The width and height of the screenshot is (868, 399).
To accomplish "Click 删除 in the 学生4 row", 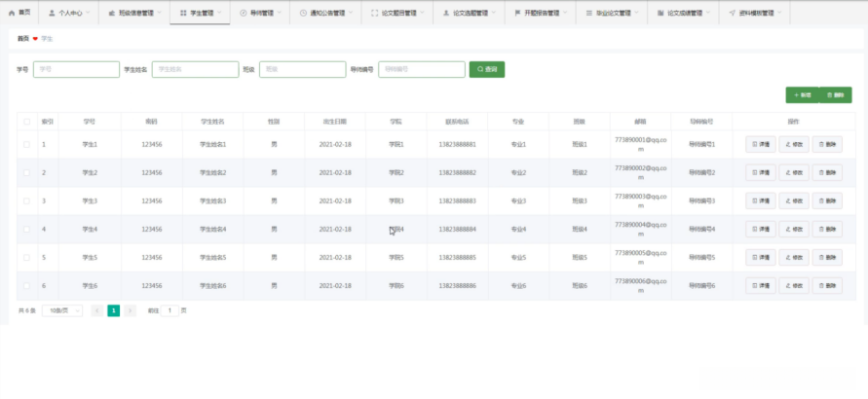I will click(x=828, y=230).
